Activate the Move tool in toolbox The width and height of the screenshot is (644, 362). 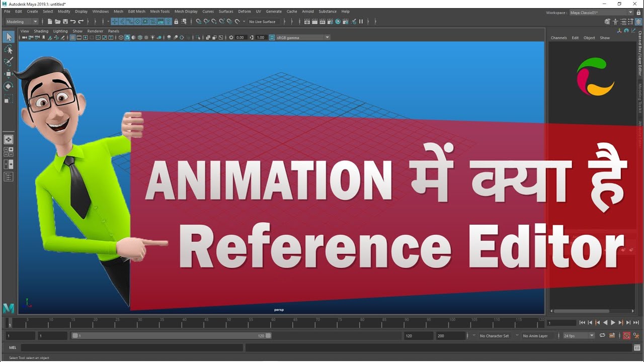(x=9, y=74)
